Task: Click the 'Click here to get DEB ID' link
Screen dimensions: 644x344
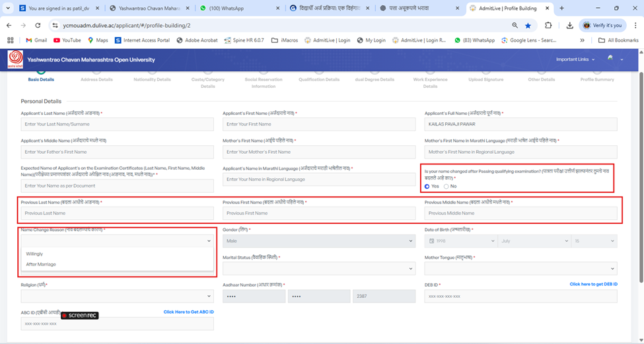Action: pos(593,284)
